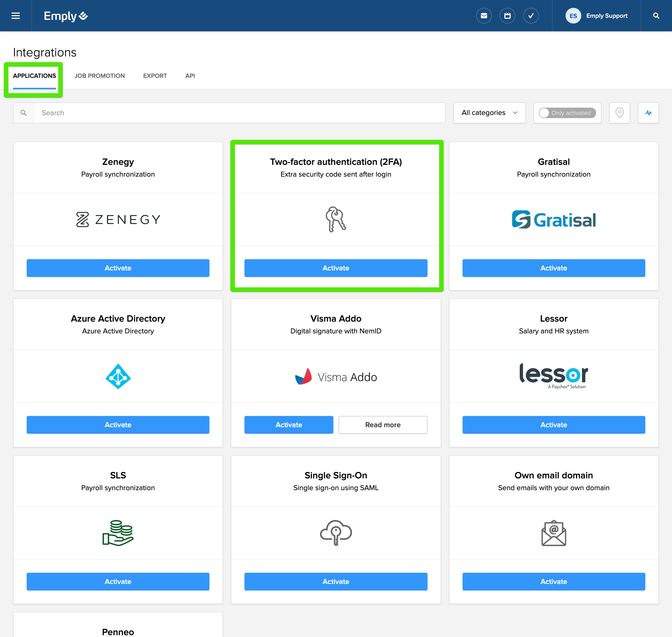Click the two-factor authentication keys icon

[336, 219]
